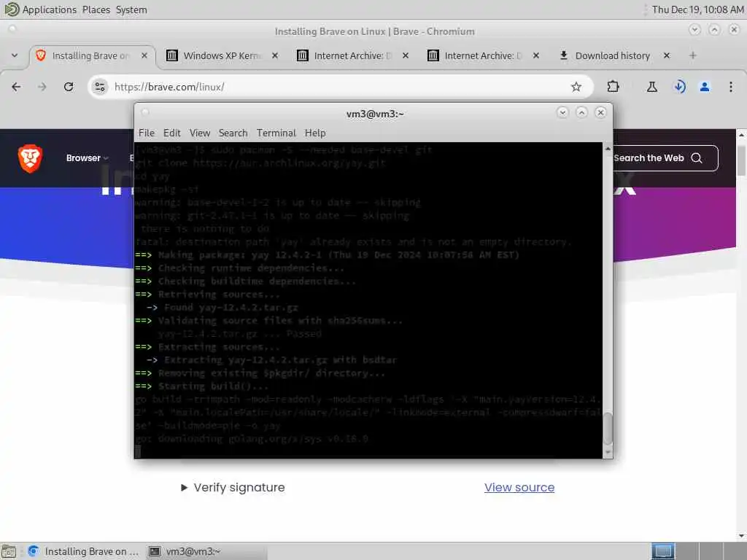Screen dimensions: 747x560
Task: Open the profile avatar menu
Action: tap(705, 87)
